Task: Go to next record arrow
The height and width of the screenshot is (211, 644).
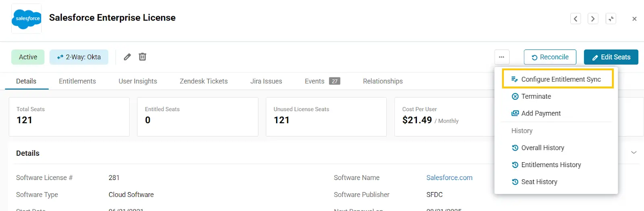Action: pyautogui.click(x=593, y=19)
